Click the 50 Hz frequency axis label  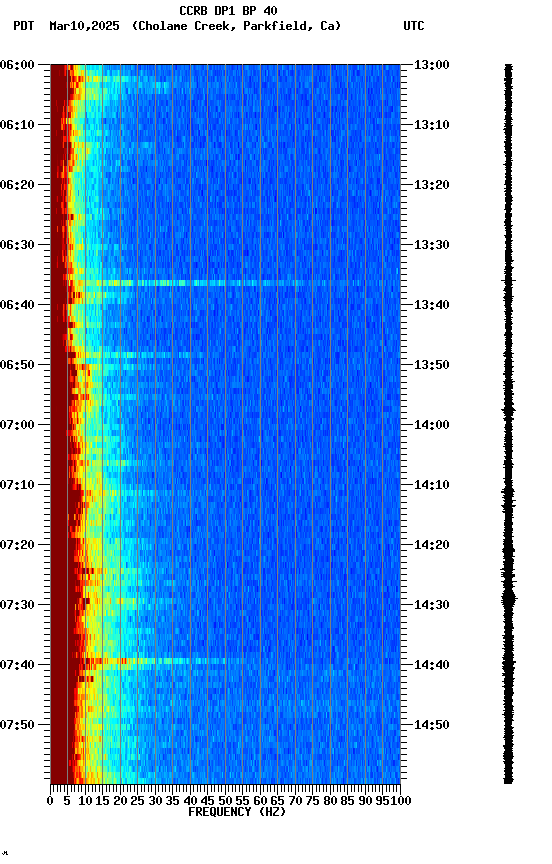tap(225, 801)
